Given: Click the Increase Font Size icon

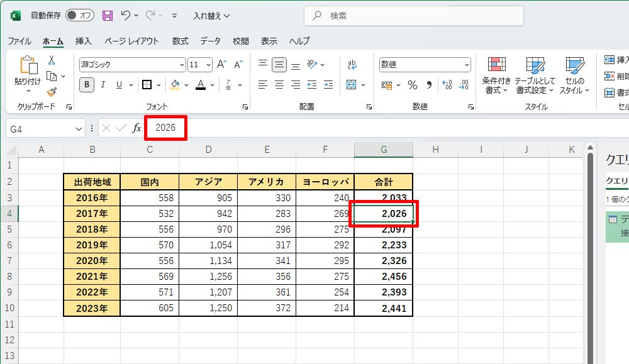Looking at the screenshot, I should click(221, 65).
